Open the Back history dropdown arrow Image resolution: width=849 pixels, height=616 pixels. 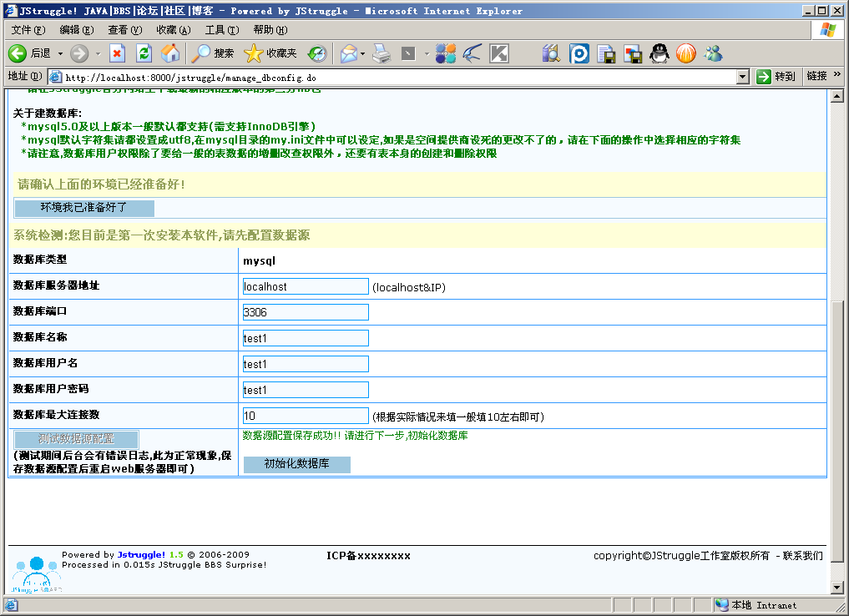coord(60,53)
